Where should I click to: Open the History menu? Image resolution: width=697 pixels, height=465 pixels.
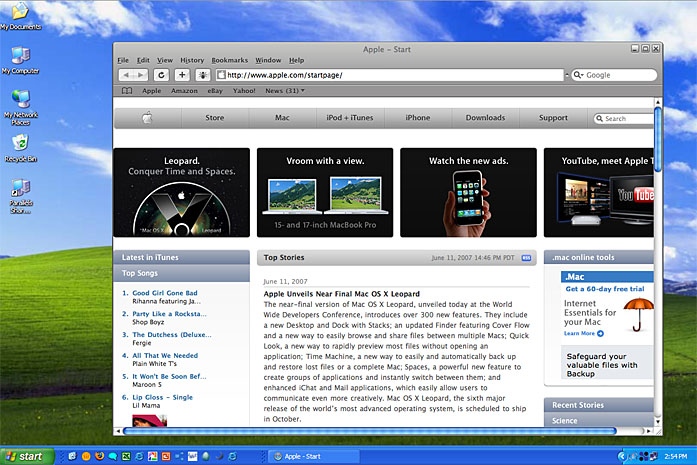(x=192, y=60)
